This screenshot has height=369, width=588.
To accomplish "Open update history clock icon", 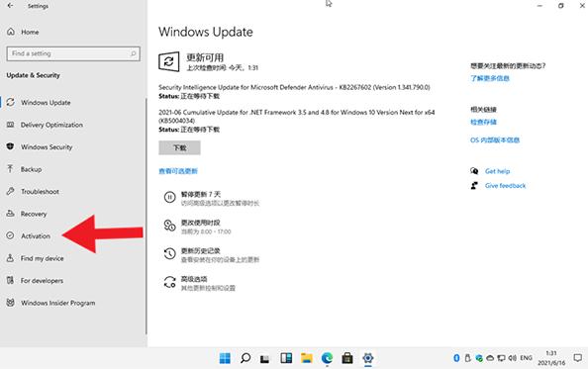I will point(169,253).
